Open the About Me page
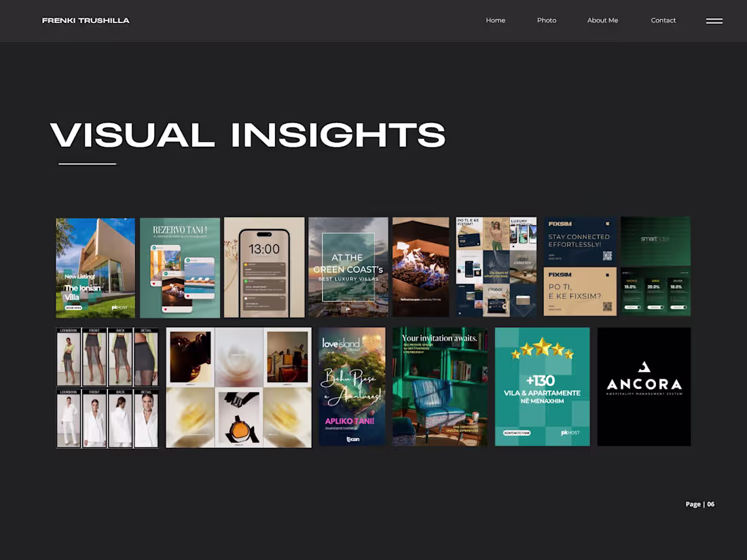The height and width of the screenshot is (560, 747). 602,20
